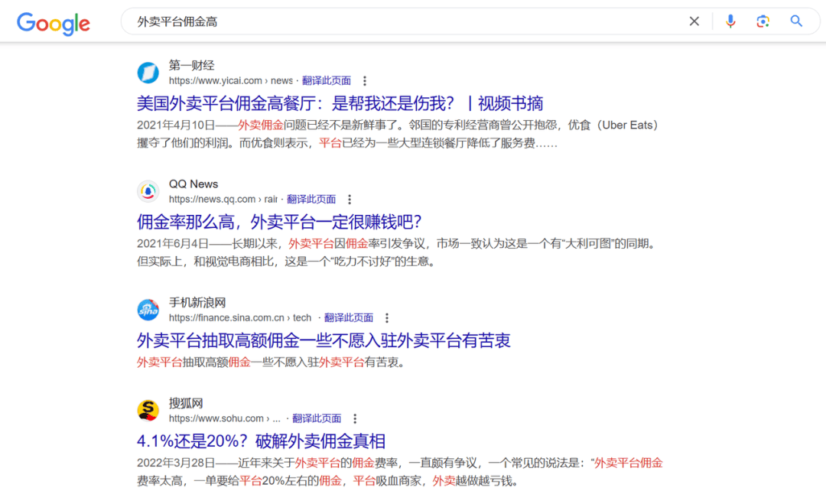Open 佣金率那么高 result headline
This screenshot has height=504, width=826.
tap(279, 222)
